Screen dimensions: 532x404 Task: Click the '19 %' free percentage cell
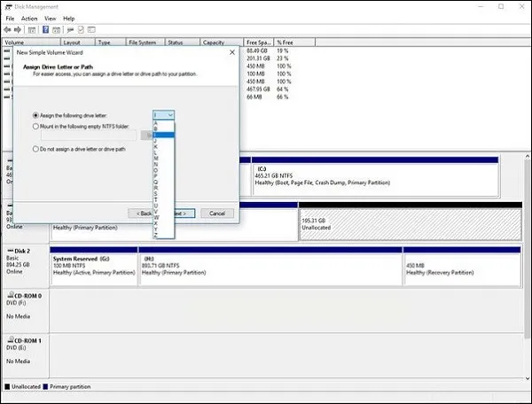point(283,50)
